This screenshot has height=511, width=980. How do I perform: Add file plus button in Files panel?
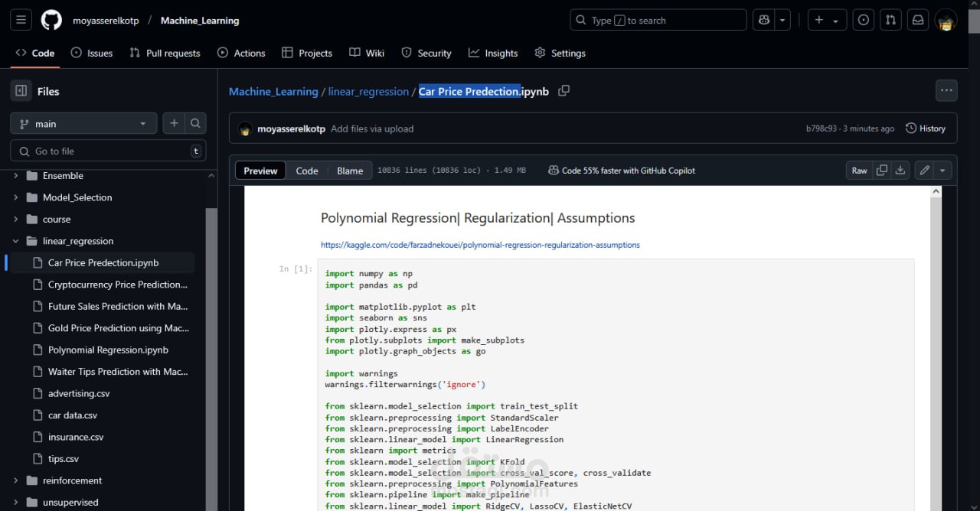click(x=174, y=123)
